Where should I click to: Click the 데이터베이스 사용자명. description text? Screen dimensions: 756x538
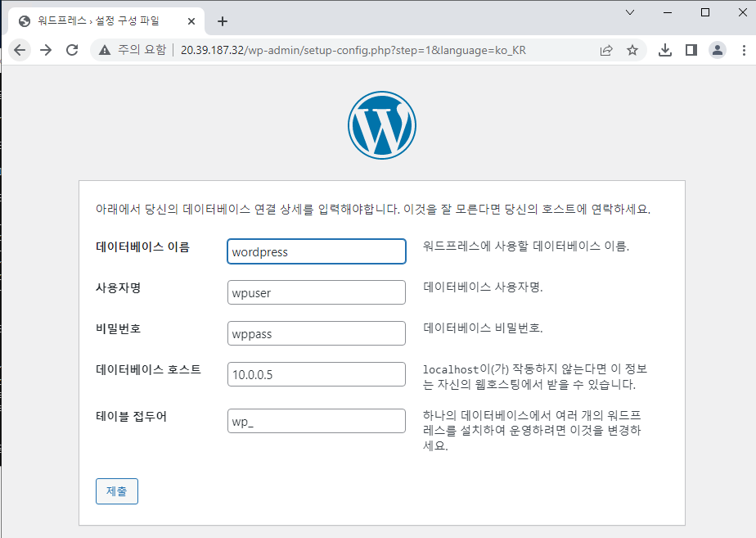tap(483, 287)
